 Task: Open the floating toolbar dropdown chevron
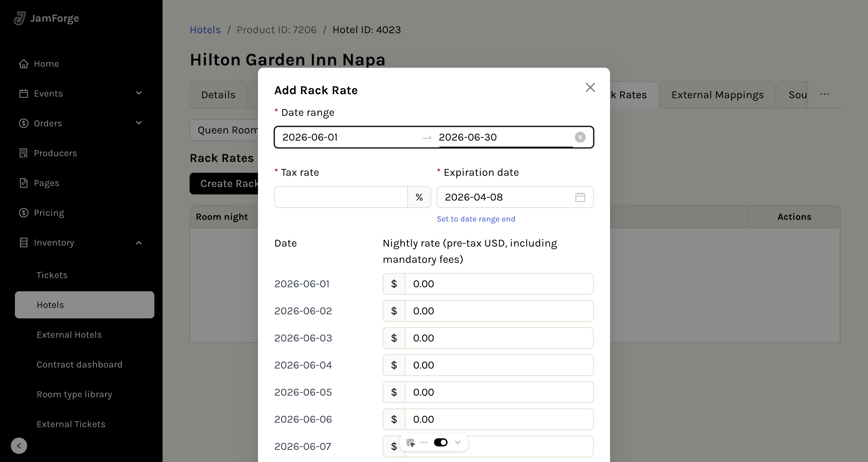[458, 442]
